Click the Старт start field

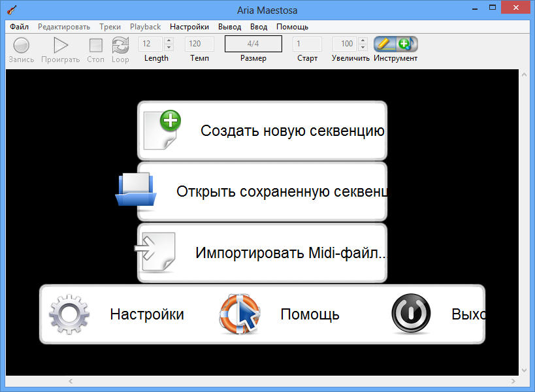click(307, 44)
